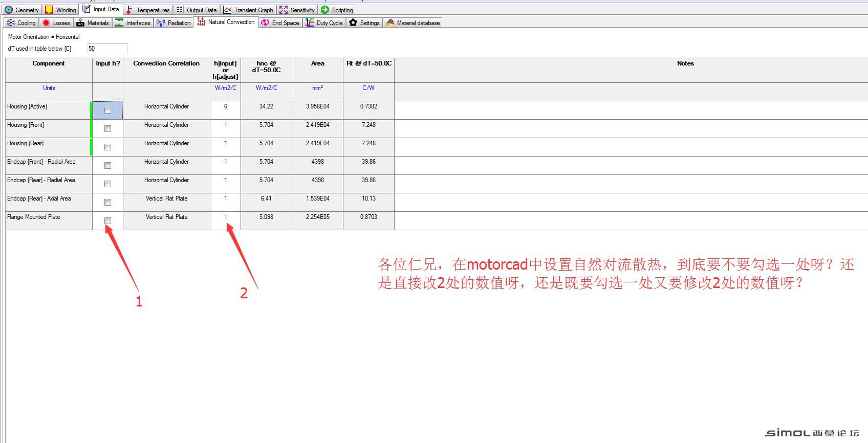Click the Material database icon
Image resolution: width=868 pixels, height=443 pixels.
[390, 23]
